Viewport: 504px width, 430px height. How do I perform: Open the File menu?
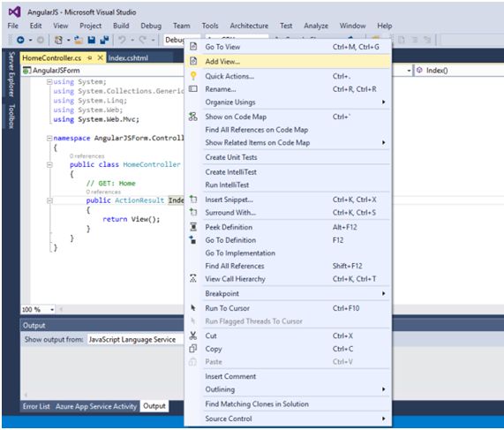click(13, 26)
